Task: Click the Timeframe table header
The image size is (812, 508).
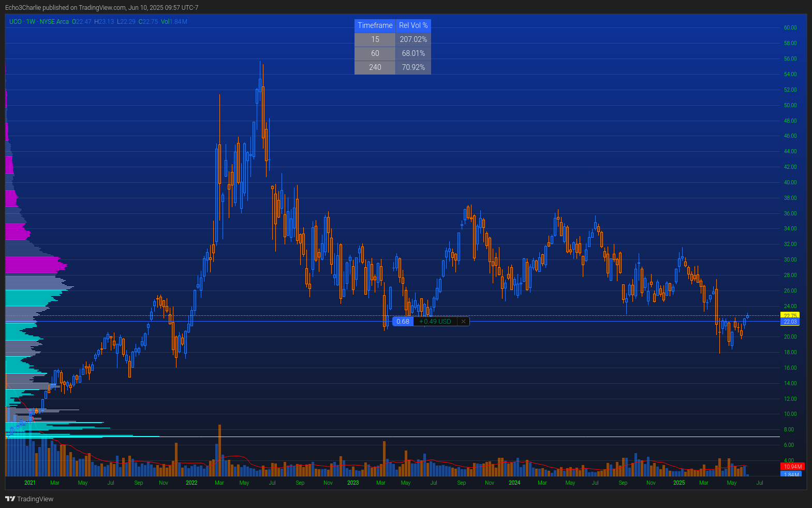Action: (x=375, y=25)
